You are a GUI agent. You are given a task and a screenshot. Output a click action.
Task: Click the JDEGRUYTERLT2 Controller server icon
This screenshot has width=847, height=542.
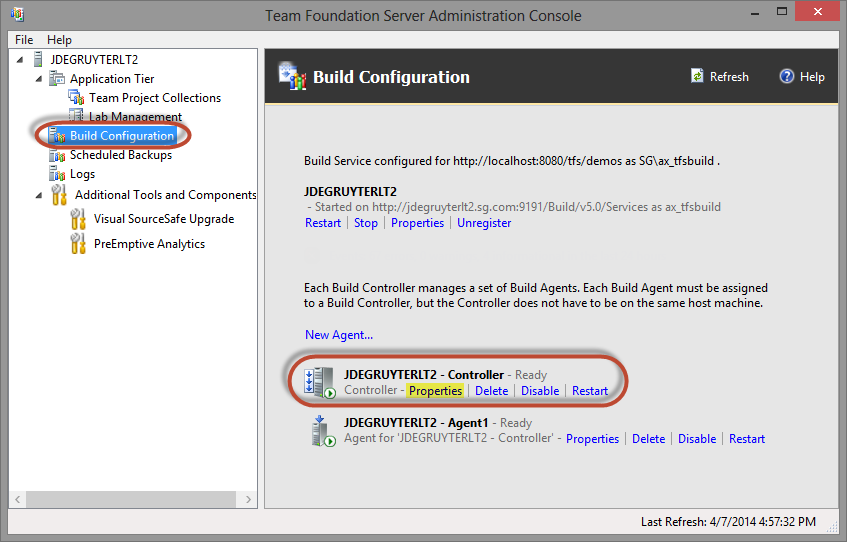319,383
